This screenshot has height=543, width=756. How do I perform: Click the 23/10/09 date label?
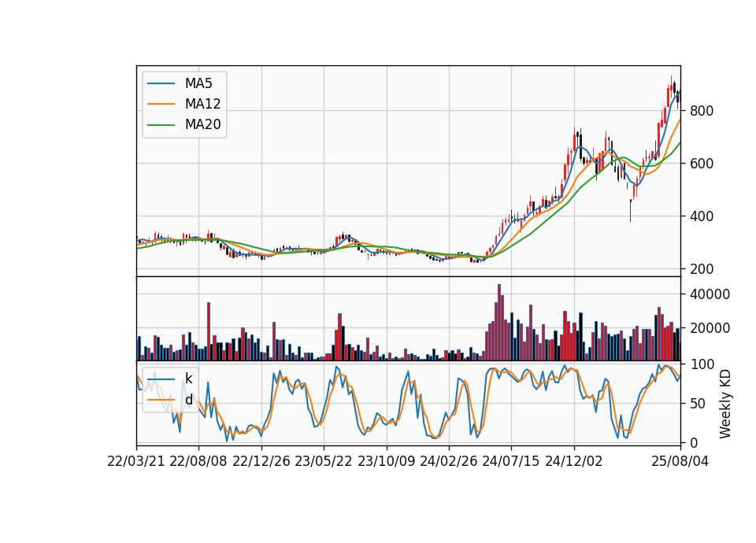386,462
